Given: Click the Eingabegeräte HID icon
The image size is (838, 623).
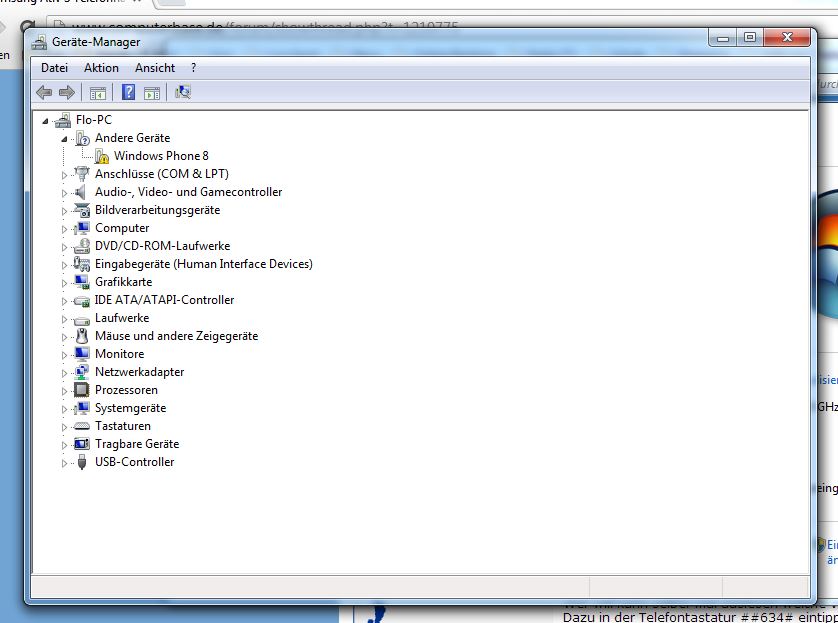Looking at the screenshot, I should [x=82, y=264].
